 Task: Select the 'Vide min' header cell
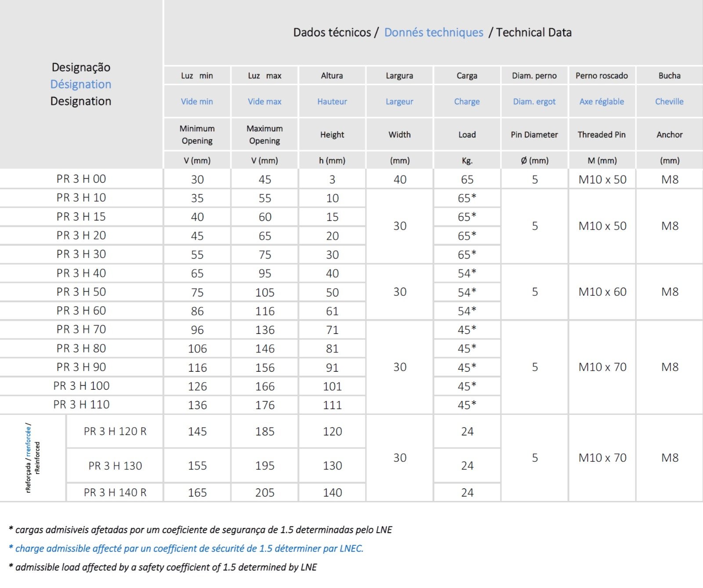pos(197,102)
